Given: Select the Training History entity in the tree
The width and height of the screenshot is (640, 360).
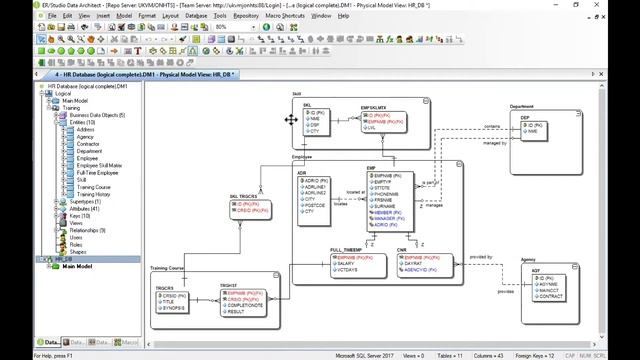Looking at the screenshot, I should pyautogui.click(x=93, y=194).
